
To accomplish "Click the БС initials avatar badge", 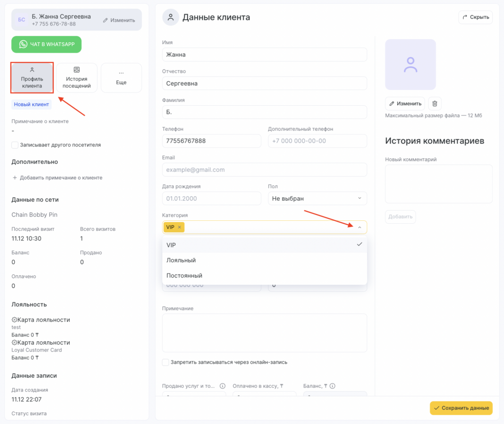I will 22,20.
